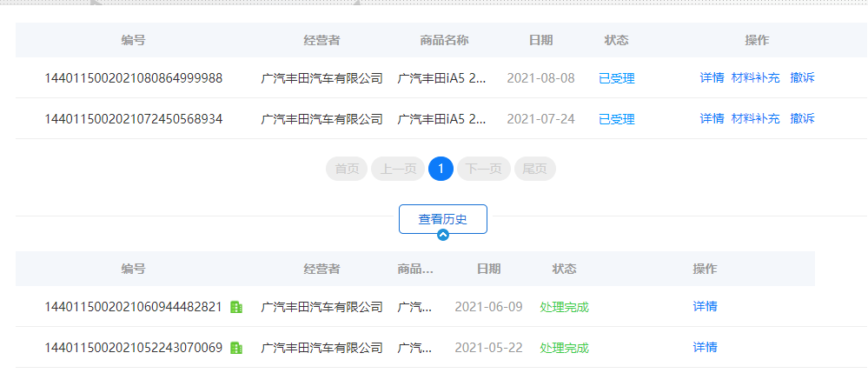Click the 上一页 pagination button

pos(398,169)
